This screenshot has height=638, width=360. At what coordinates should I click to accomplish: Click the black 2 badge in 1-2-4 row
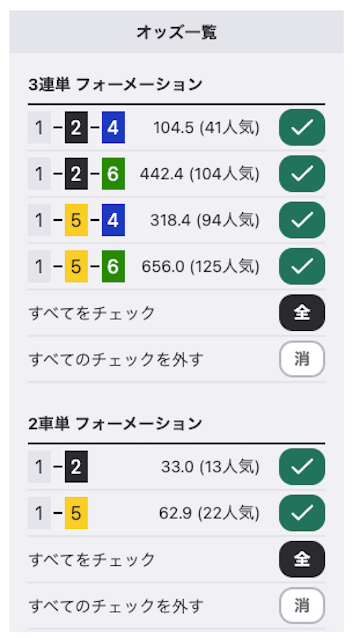click(x=76, y=127)
